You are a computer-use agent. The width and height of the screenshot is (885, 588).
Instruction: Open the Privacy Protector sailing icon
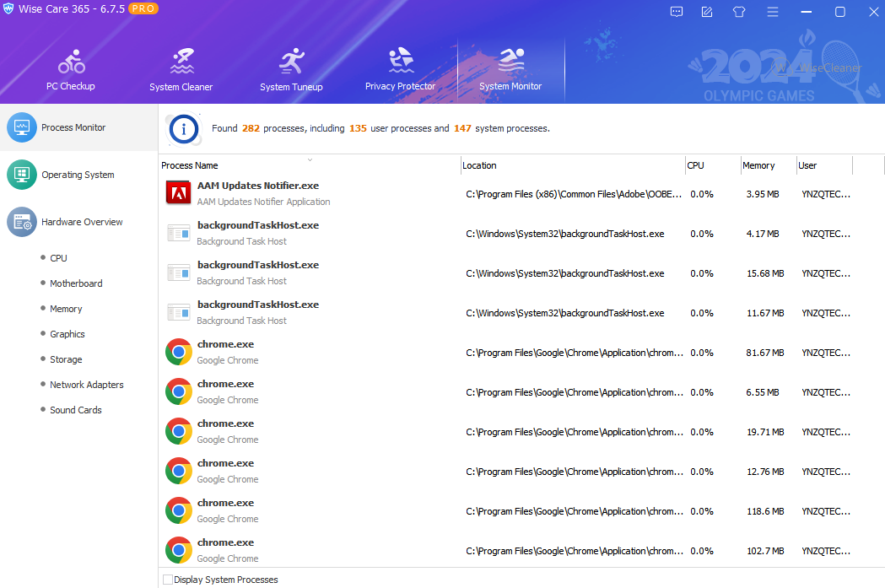tap(401, 61)
